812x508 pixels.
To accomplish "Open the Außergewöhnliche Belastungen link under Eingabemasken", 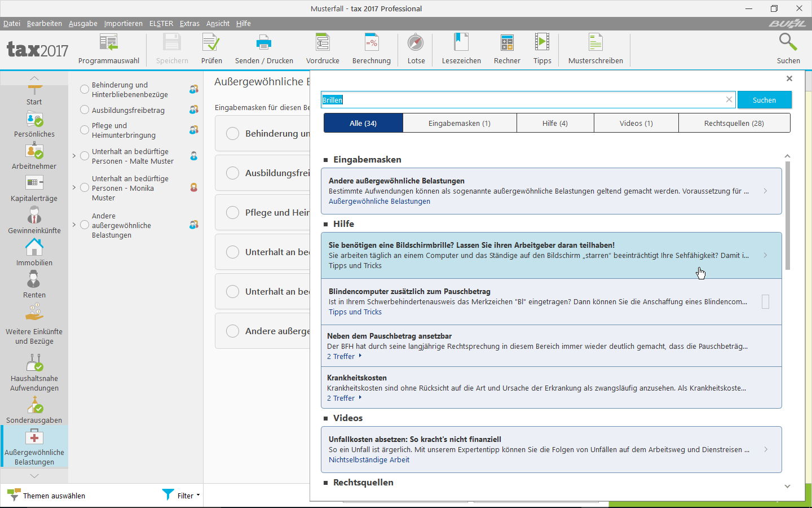I will point(379,202).
